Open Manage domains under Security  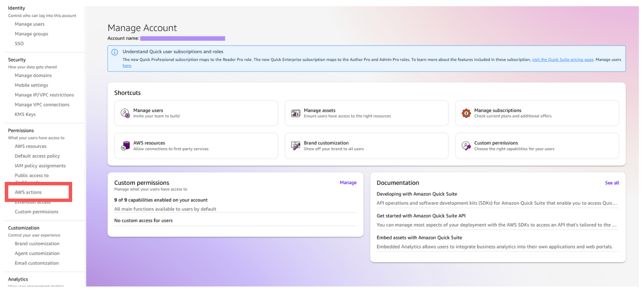(x=33, y=76)
